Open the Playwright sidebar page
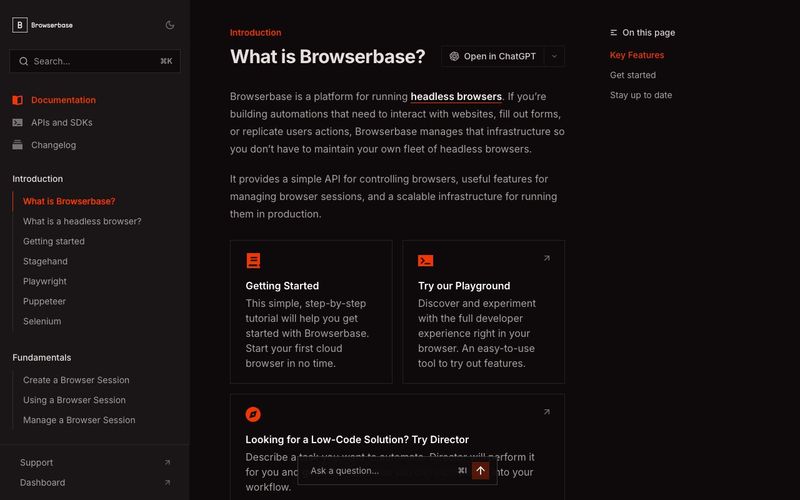 coord(44,281)
